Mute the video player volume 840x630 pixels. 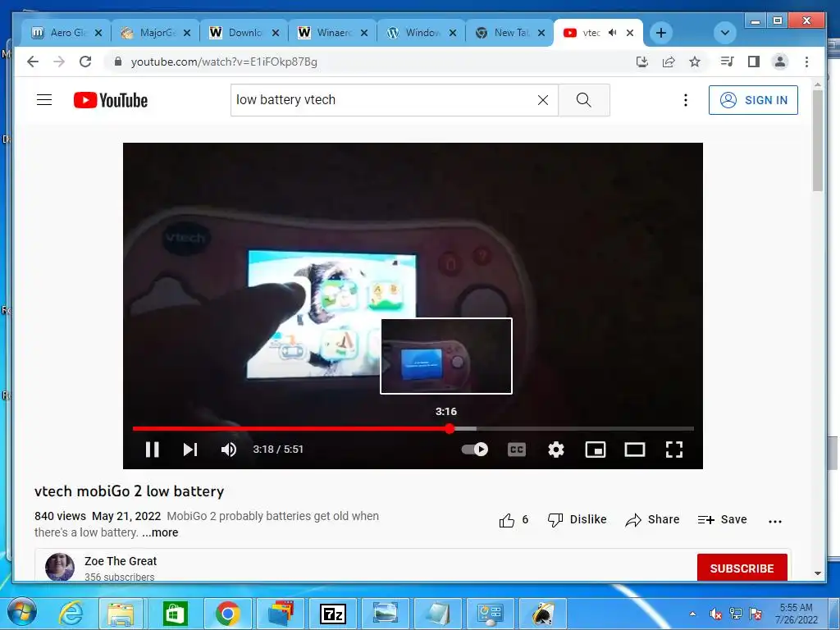[229, 449]
